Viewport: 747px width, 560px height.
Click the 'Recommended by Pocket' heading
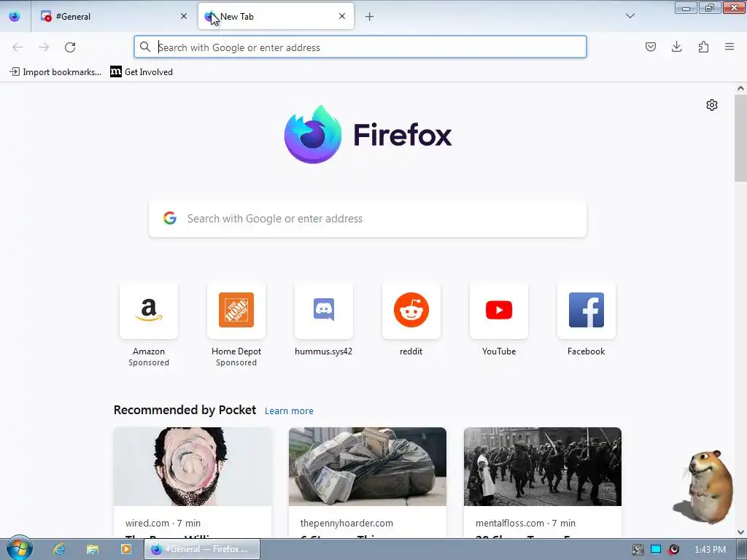pyautogui.click(x=185, y=410)
